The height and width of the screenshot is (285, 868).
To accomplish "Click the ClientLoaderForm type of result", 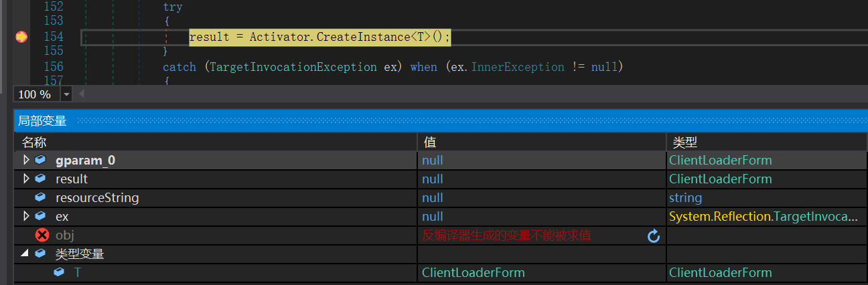I will [721, 179].
